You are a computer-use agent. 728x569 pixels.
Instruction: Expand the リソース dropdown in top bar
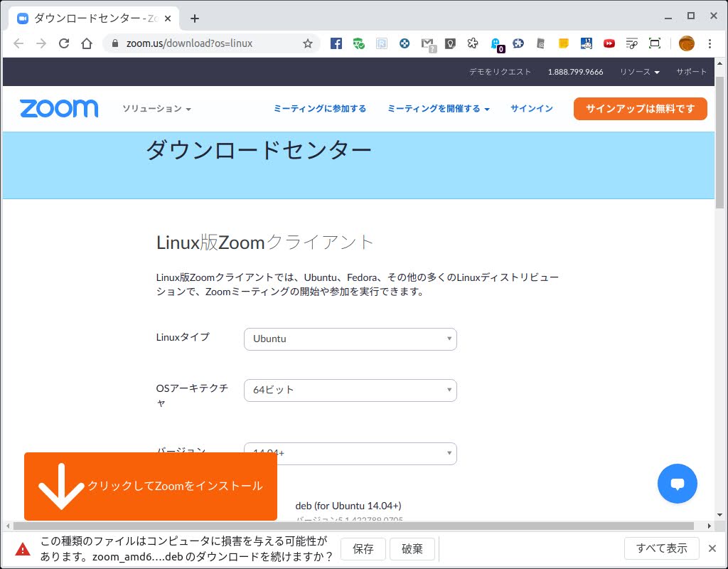[x=639, y=72]
